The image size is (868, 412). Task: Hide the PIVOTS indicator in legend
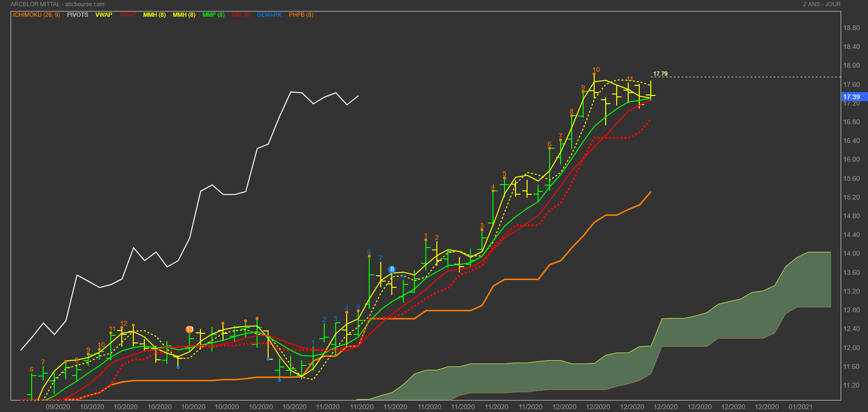point(77,15)
